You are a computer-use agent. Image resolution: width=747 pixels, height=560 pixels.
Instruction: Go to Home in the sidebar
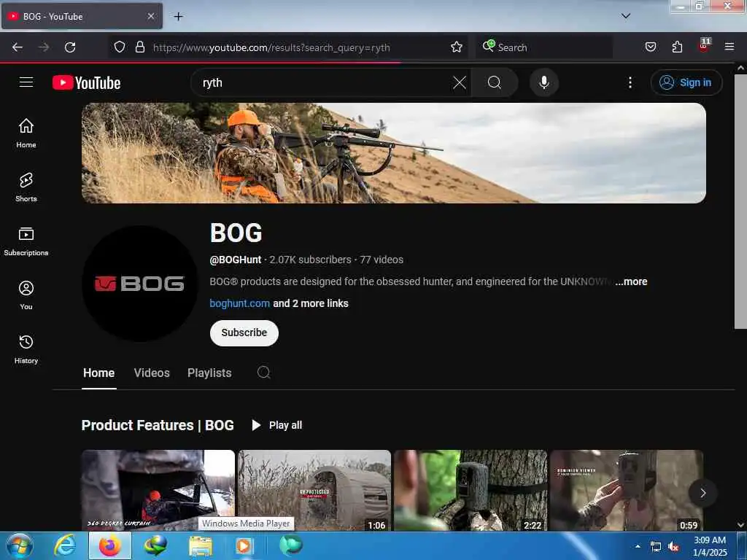pyautogui.click(x=26, y=133)
